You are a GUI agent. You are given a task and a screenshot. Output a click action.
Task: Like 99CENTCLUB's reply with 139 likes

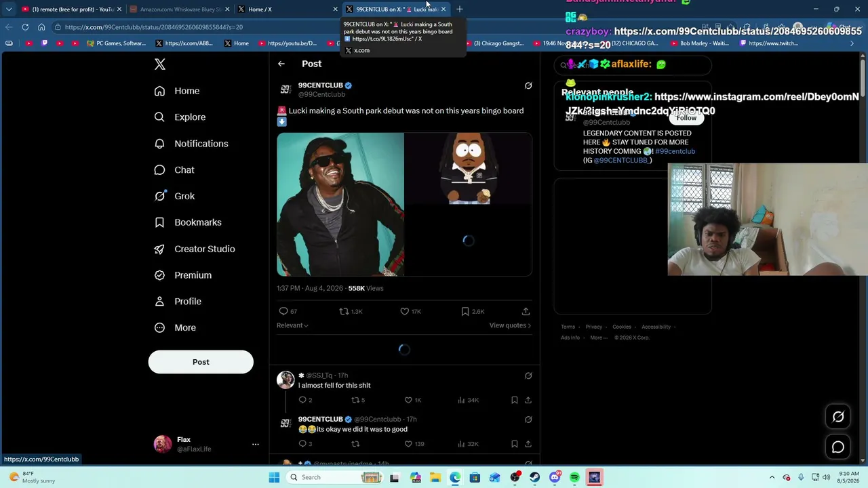(414, 444)
